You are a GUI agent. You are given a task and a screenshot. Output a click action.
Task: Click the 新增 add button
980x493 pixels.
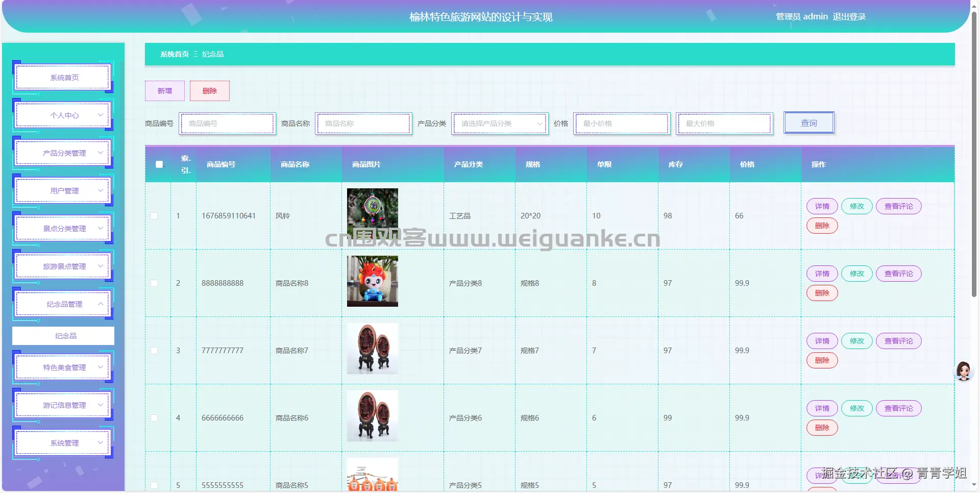(x=164, y=91)
